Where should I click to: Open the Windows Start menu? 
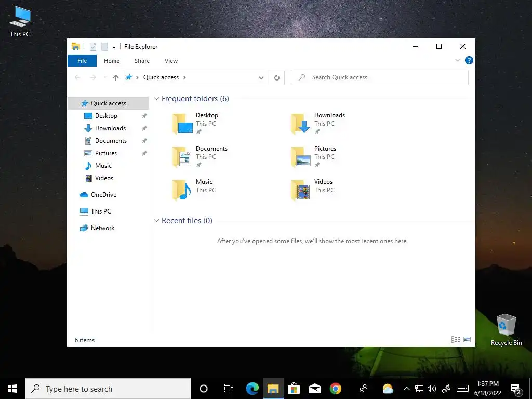12,389
